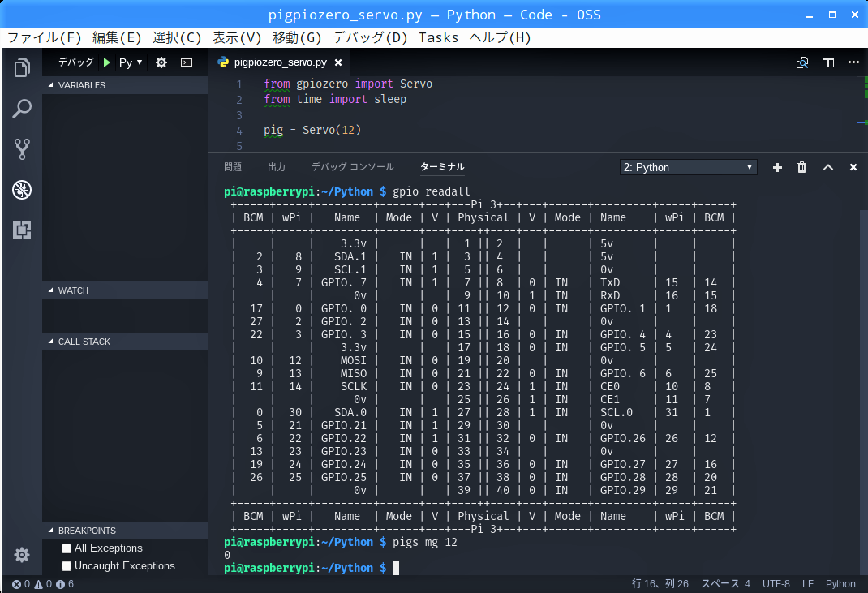Viewport: 868px width, 593px height.
Task: Switch to the 問題 panel tab
Action: (x=233, y=166)
